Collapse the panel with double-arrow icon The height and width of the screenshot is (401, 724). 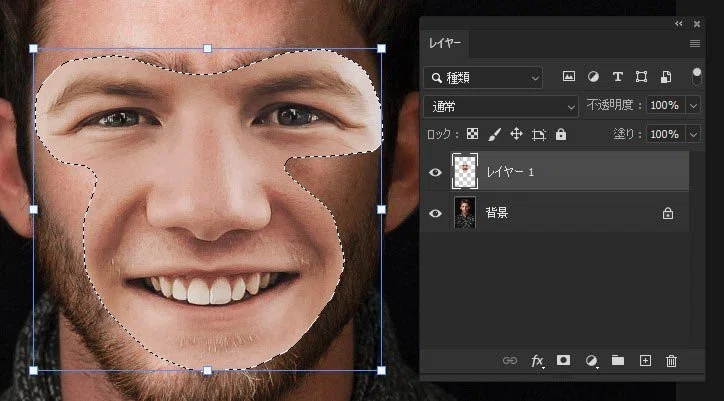point(678,24)
